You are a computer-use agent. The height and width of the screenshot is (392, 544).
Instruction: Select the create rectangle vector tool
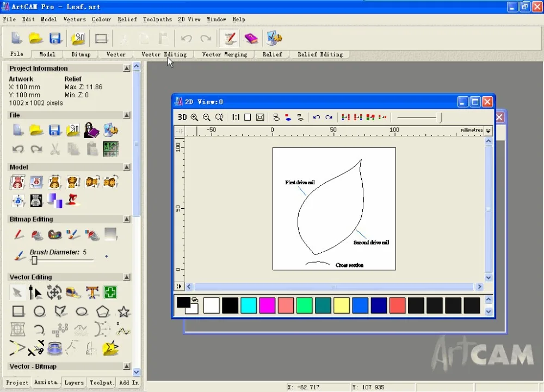(x=18, y=312)
